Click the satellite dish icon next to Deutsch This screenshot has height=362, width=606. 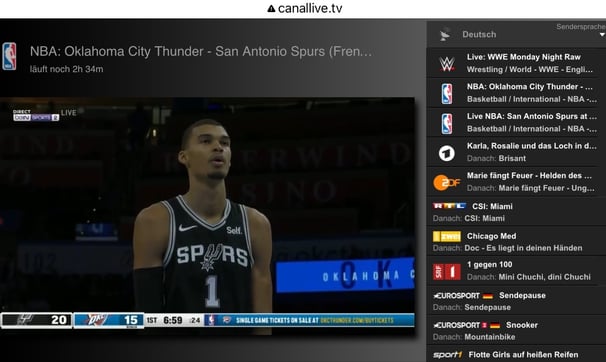445,34
